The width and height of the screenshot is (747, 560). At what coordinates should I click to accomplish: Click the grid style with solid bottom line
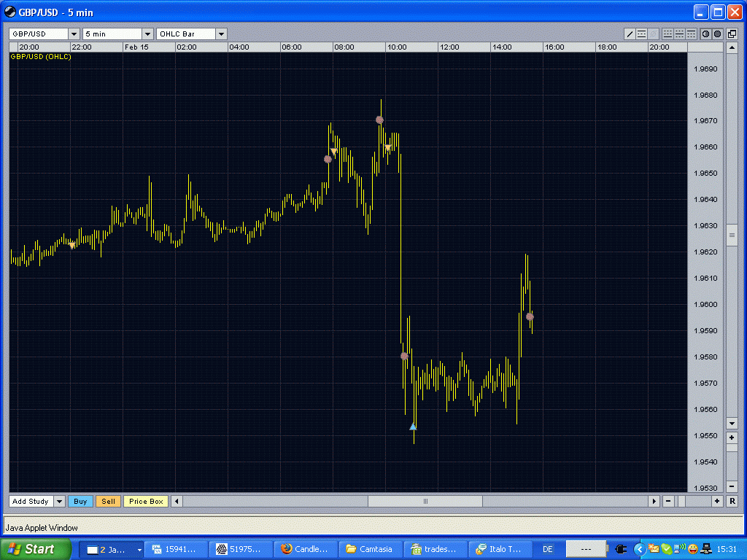[x=667, y=34]
